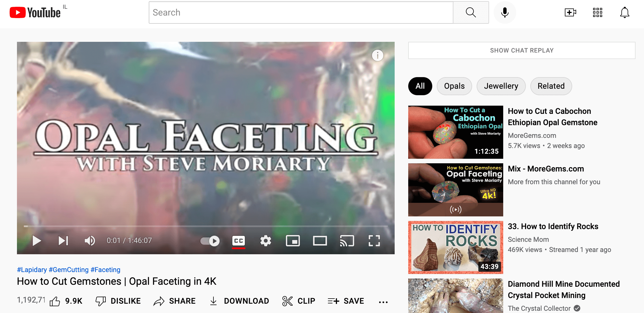The height and width of the screenshot is (313, 644).
Task: Enable fullscreen video playback
Action: pyautogui.click(x=373, y=240)
